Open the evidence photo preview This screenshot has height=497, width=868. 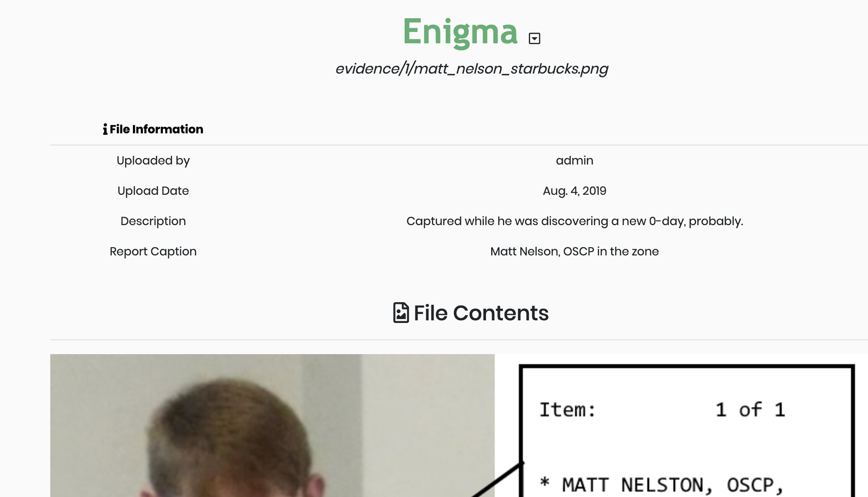tap(272, 426)
